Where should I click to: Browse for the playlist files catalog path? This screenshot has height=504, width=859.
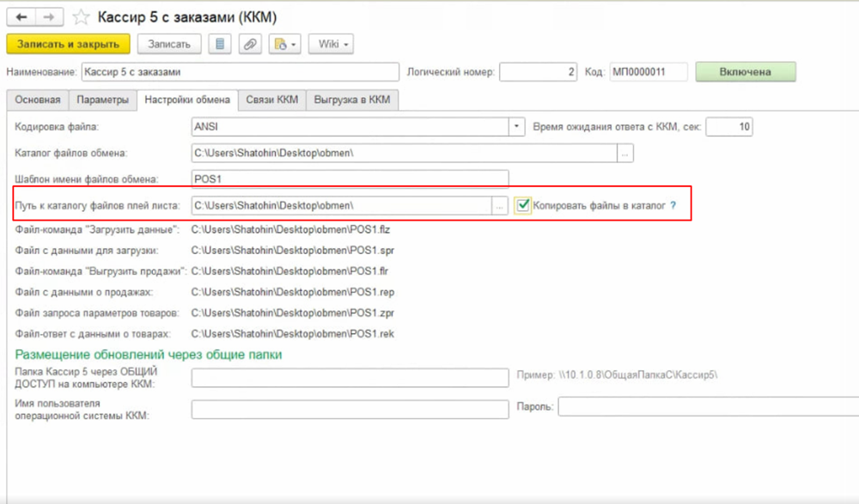[500, 206]
